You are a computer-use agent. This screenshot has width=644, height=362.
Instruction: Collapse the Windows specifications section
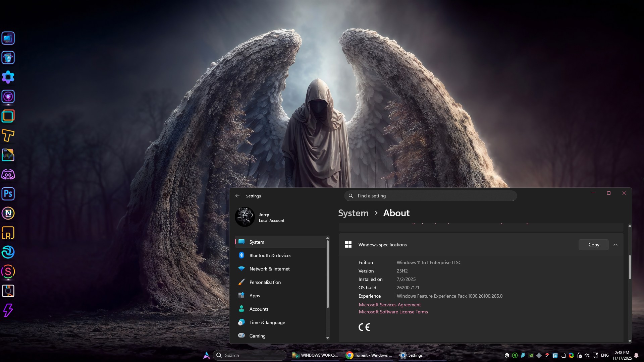coord(615,245)
